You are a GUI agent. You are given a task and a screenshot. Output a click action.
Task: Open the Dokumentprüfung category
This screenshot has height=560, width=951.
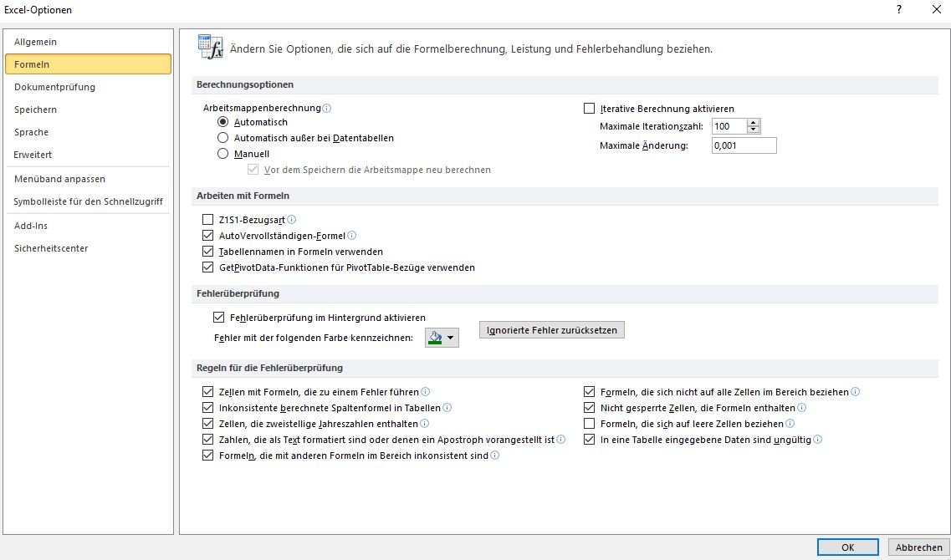88,87
